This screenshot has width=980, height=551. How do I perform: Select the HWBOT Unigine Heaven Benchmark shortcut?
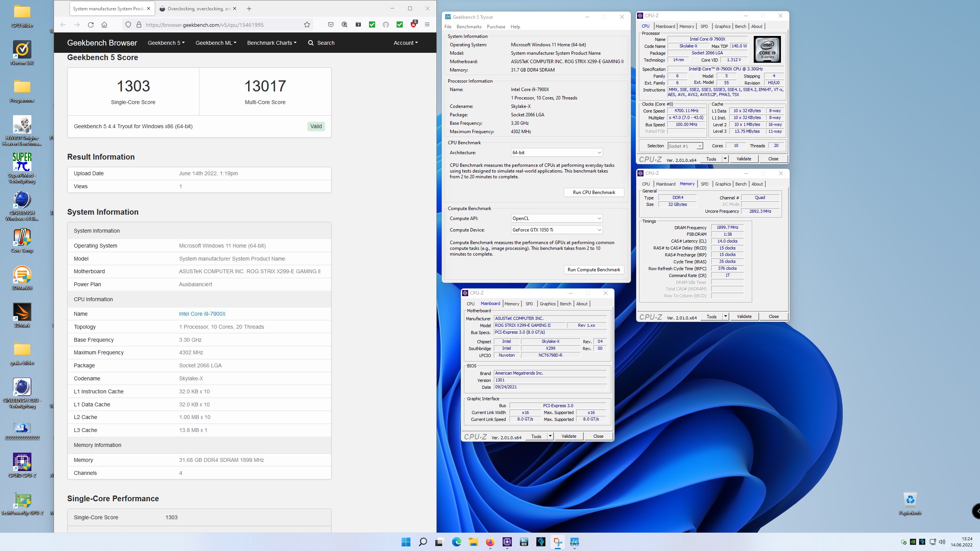coord(22,130)
